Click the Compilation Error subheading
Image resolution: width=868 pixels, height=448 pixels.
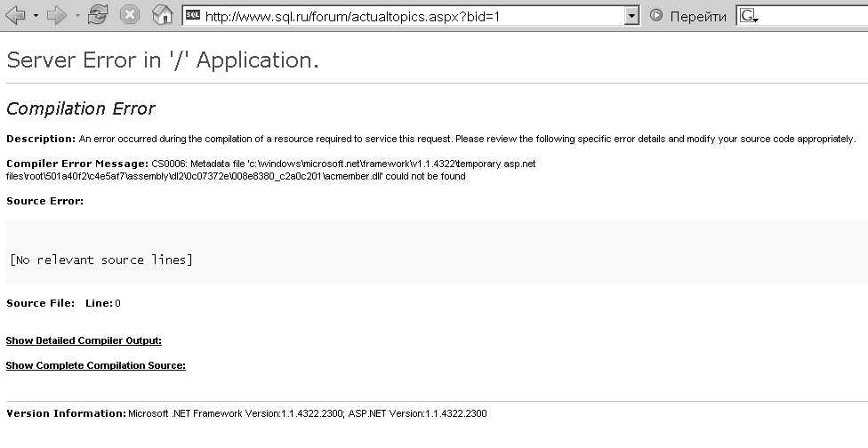pos(81,108)
